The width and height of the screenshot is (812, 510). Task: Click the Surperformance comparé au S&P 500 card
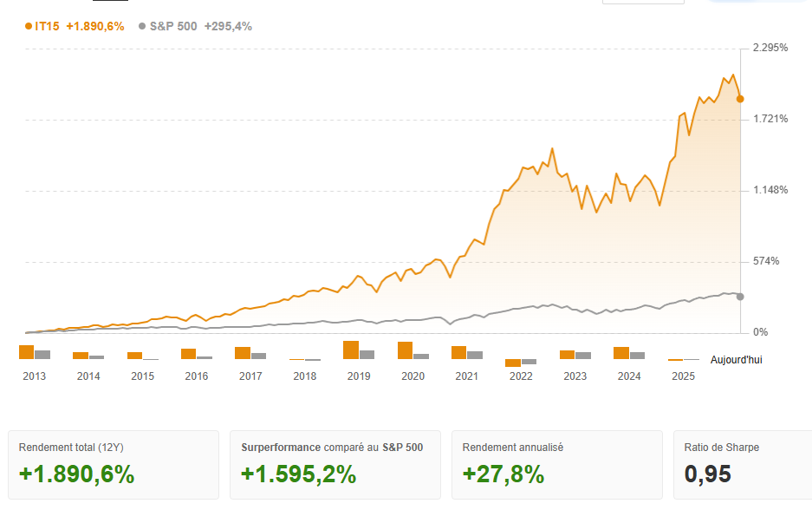point(335,465)
